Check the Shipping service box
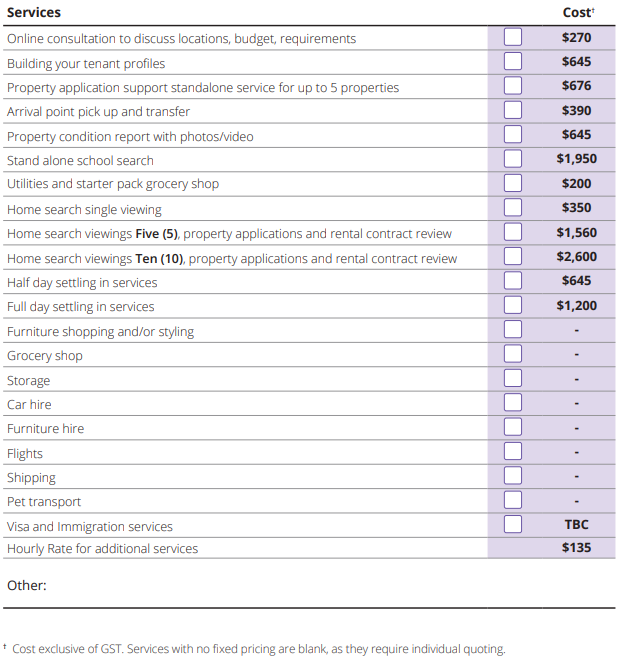This screenshot has width=619, height=660. coord(513,476)
